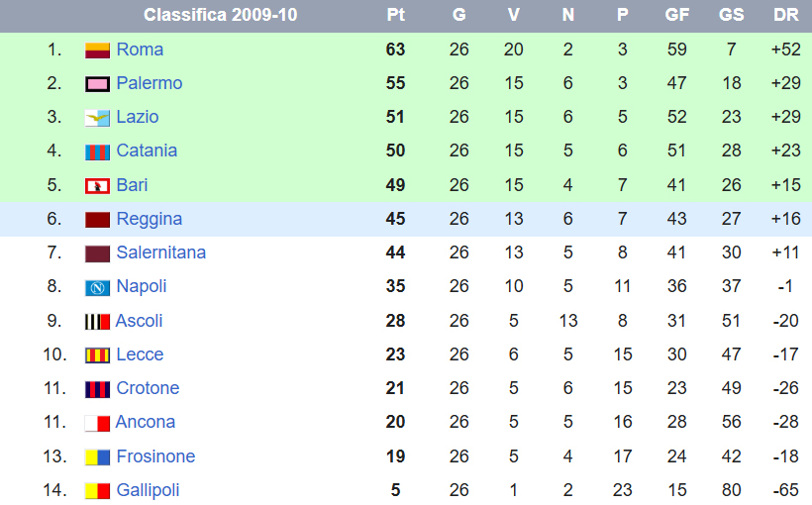The image size is (812, 505).
Task: Click the Napoli club badge icon
Action: 97,287
